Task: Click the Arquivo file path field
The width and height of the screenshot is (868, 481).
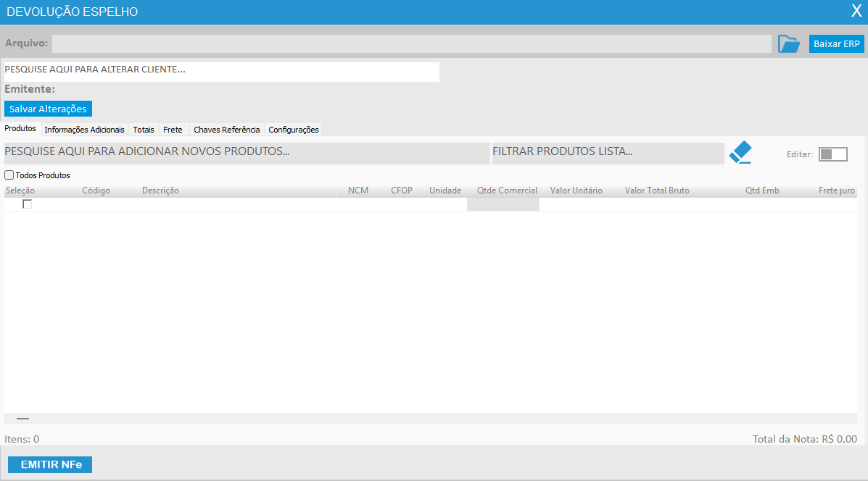Action: [x=411, y=43]
